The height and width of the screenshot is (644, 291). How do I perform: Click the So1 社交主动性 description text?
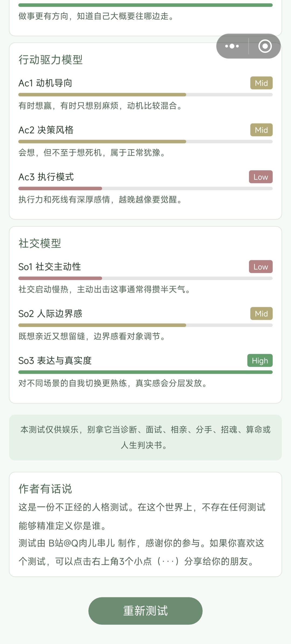click(x=105, y=289)
